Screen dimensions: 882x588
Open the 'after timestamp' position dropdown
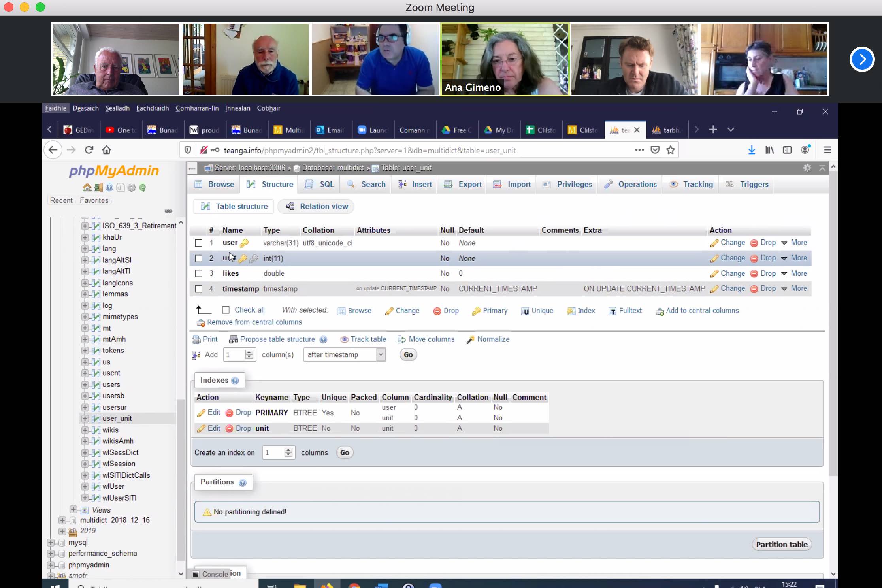coord(345,354)
